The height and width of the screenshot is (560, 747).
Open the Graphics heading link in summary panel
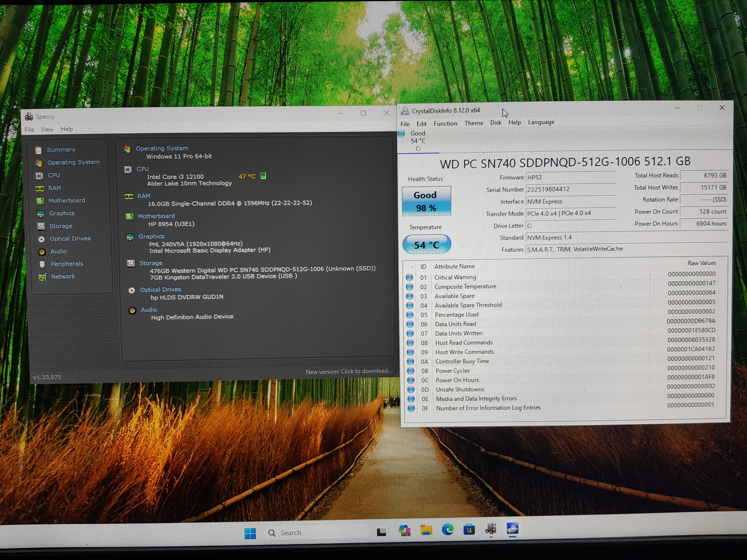click(x=151, y=236)
